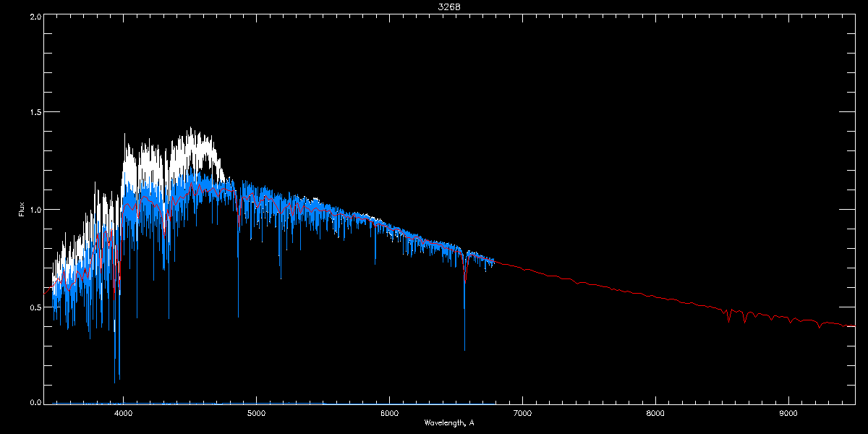
Task: Click the deep absorption line bottom near 6560
Action: coord(464,349)
